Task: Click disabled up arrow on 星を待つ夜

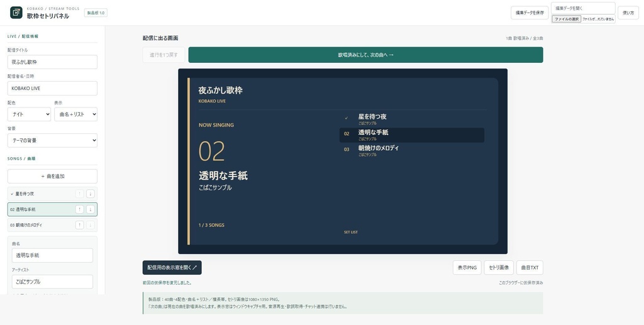Action: pos(80,194)
